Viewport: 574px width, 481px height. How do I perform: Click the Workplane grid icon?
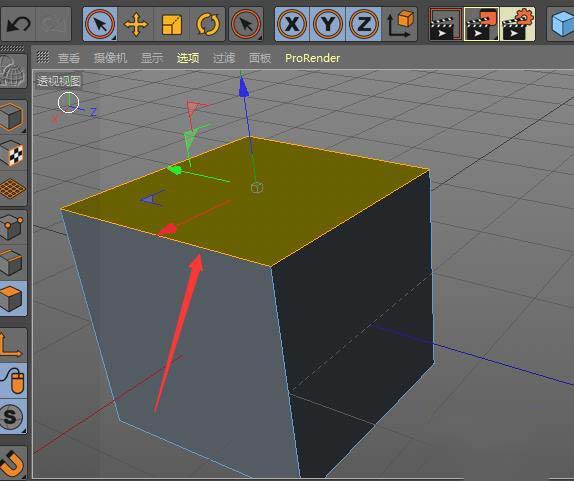(x=13, y=189)
